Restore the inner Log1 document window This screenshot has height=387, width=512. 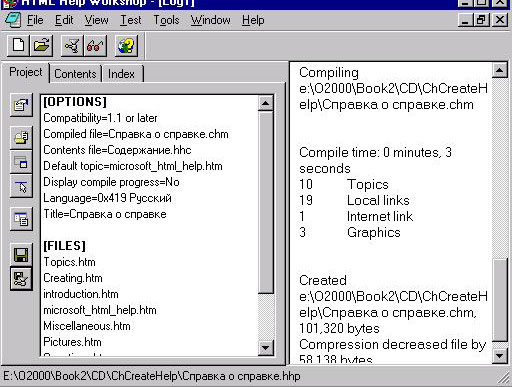481,20
